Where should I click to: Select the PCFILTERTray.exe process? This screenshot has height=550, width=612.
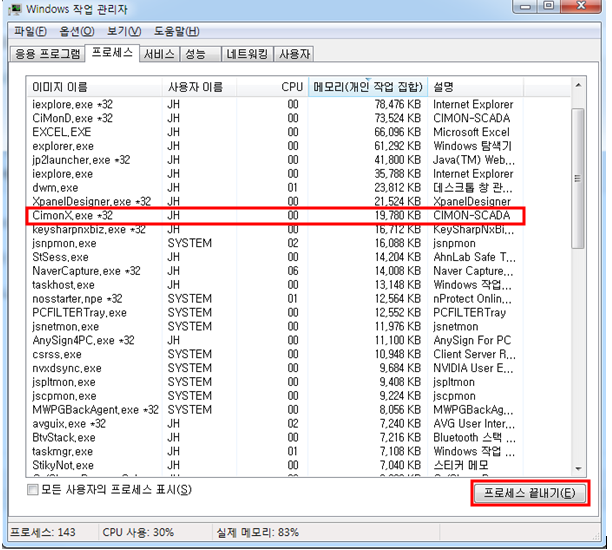(275, 313)
